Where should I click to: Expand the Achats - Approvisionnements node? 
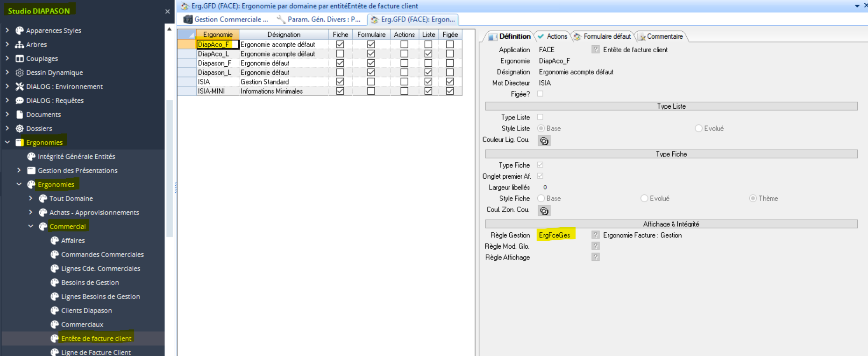coord(31,212)
